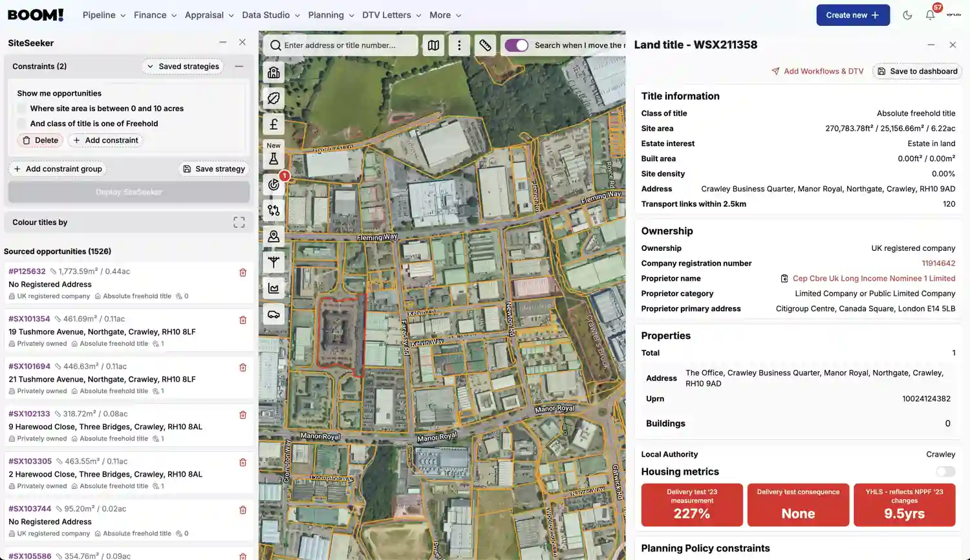Open the Data Studio menu

(x=271, y=15)
